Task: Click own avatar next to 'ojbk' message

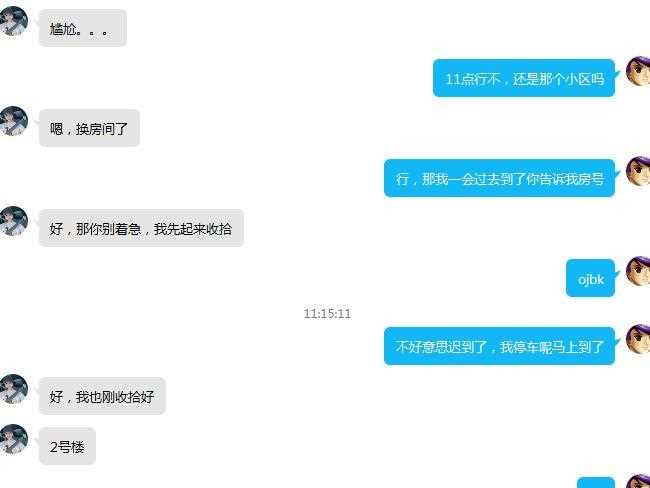Action: pyautogui.click(x=638, y=271)
